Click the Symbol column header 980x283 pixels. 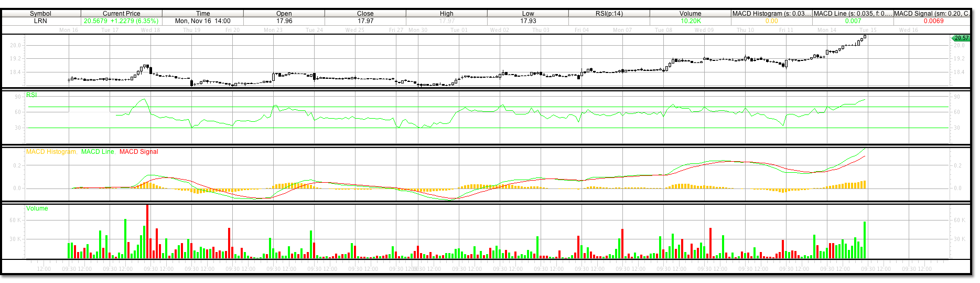click(40, 14)
